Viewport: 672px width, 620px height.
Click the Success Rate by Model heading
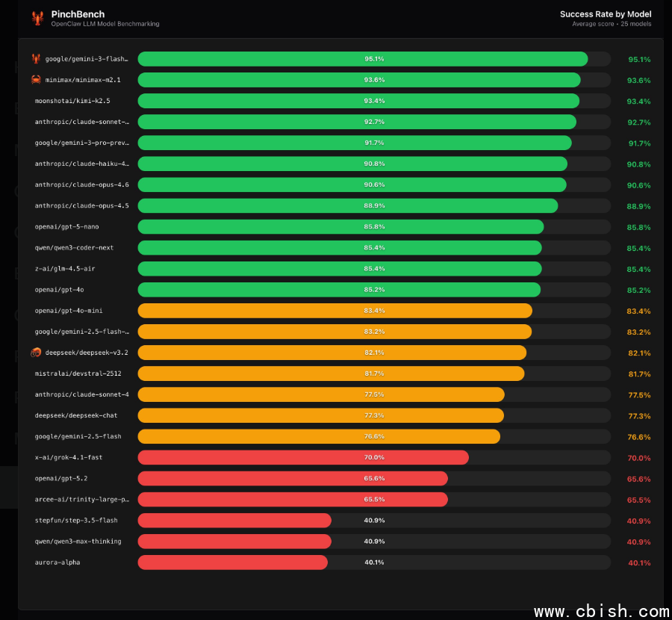tap(605, 13)
